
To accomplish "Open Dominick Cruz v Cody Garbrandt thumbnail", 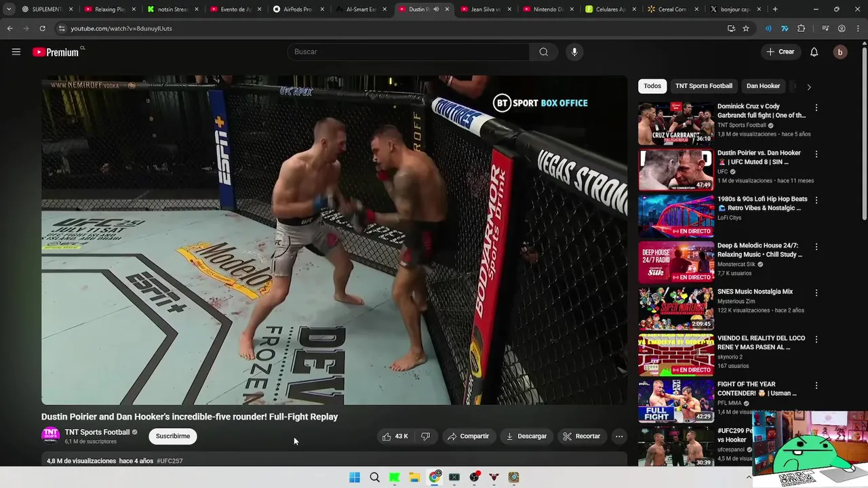I will coord(676,123).
